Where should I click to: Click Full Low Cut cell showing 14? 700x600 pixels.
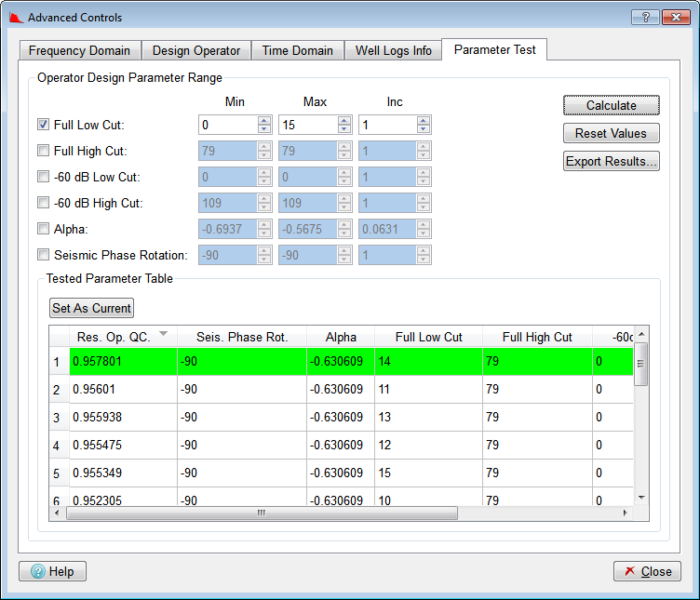(x=428, y=361)
